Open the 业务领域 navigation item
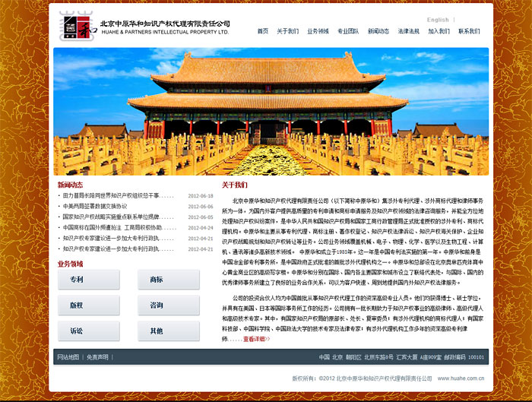532x402 pixels. point(318,32)
